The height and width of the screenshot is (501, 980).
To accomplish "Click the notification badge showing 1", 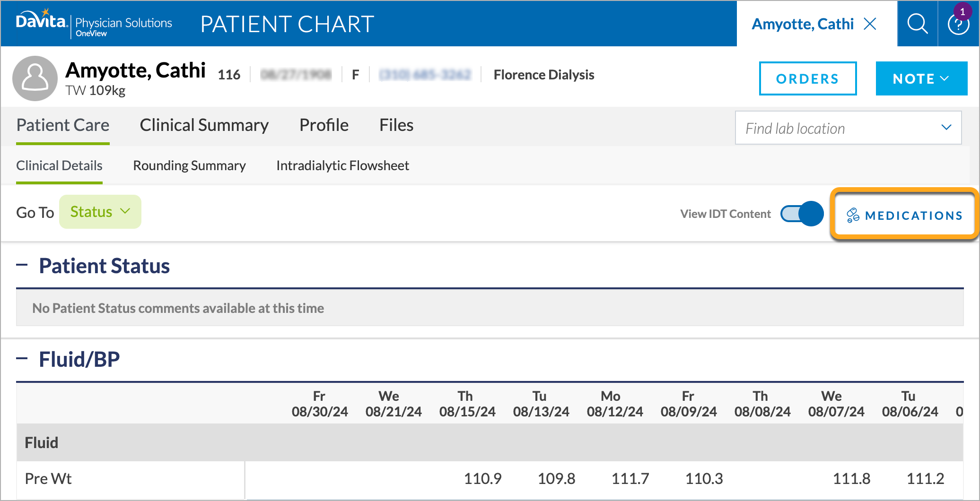I will tap(962, 12).
